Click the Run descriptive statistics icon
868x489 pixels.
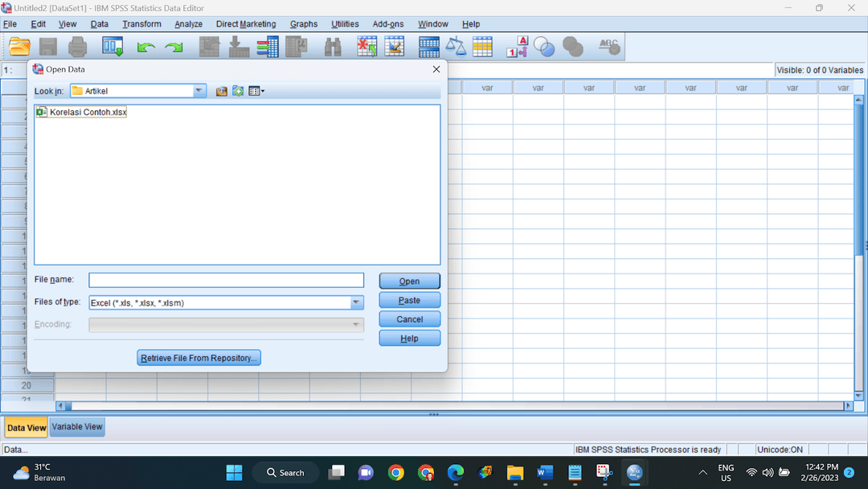pyautogui.click(x=297, y=47)
